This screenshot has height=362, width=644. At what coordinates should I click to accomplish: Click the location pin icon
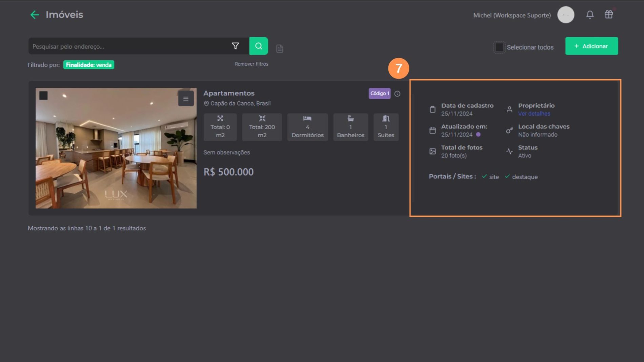(x=206, y=104)
